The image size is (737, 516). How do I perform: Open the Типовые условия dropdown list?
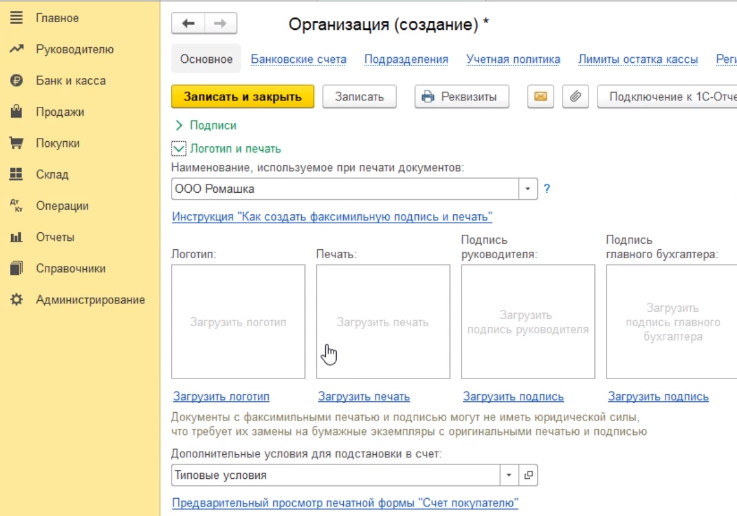(x=508, y=475)
